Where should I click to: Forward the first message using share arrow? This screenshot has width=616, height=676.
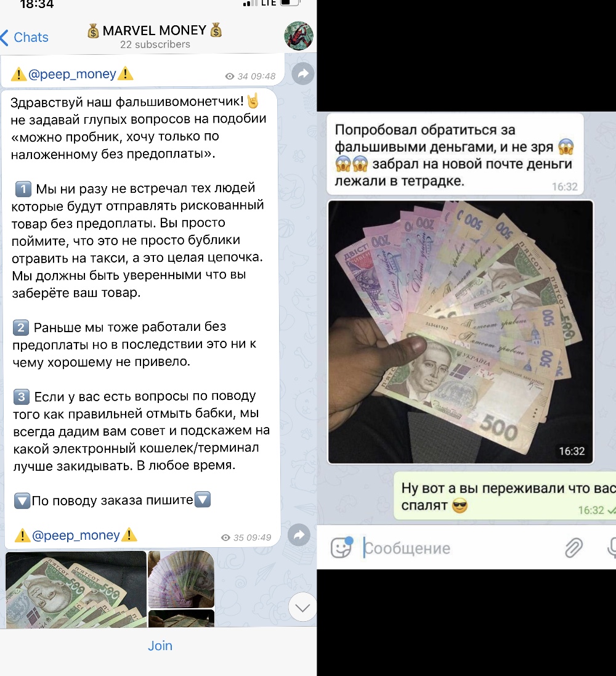click(303, 74)
